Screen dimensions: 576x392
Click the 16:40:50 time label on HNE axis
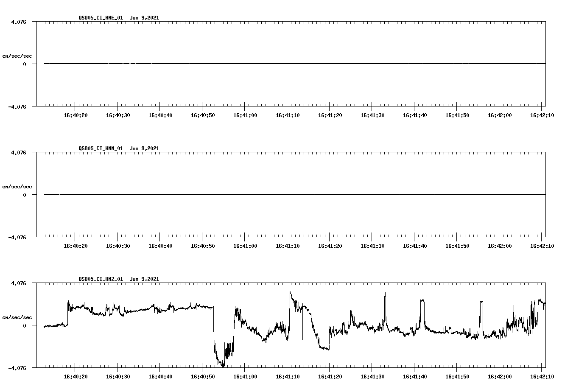(203, 115)
